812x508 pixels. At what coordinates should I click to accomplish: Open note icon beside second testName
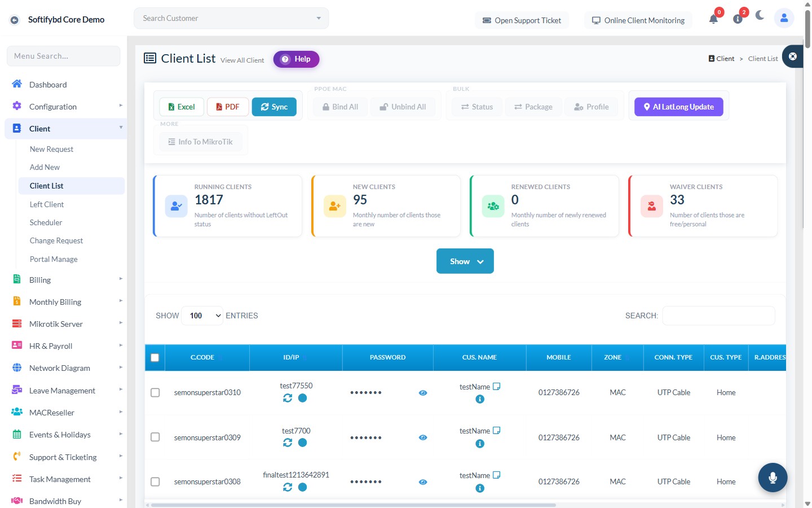click(x=497, y=430)
